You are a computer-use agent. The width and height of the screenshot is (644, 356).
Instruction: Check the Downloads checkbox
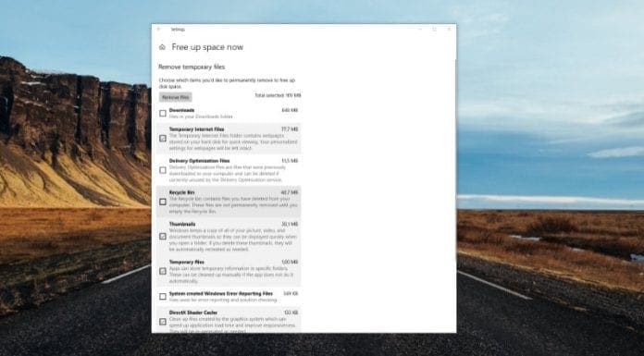point(163,113)
